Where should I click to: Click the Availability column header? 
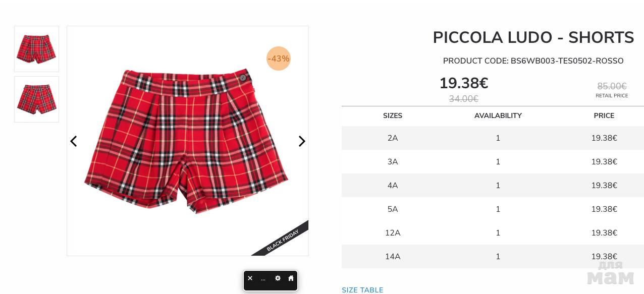pos(498,116)
